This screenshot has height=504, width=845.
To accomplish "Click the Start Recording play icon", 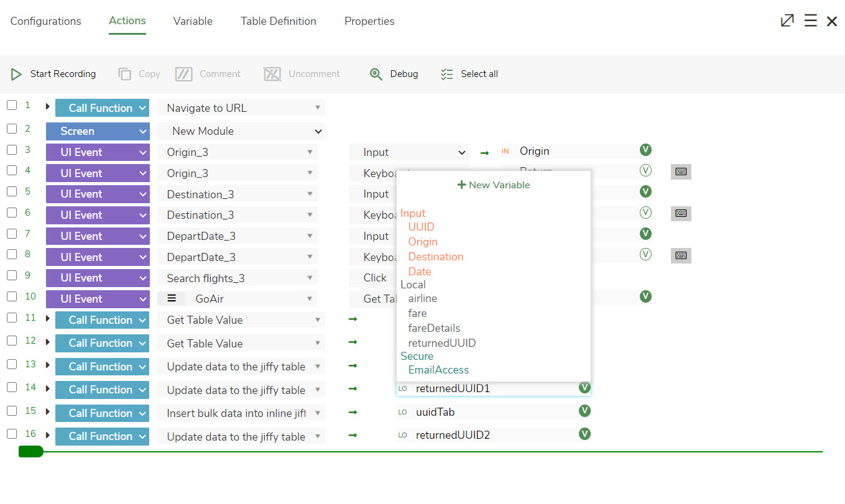I will [x=16, y=74].
